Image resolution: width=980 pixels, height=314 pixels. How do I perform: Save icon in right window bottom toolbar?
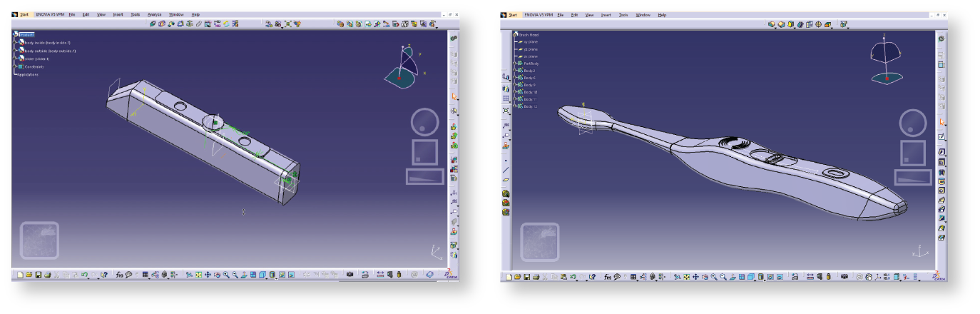pyautogui.click(x=526, y=277)
